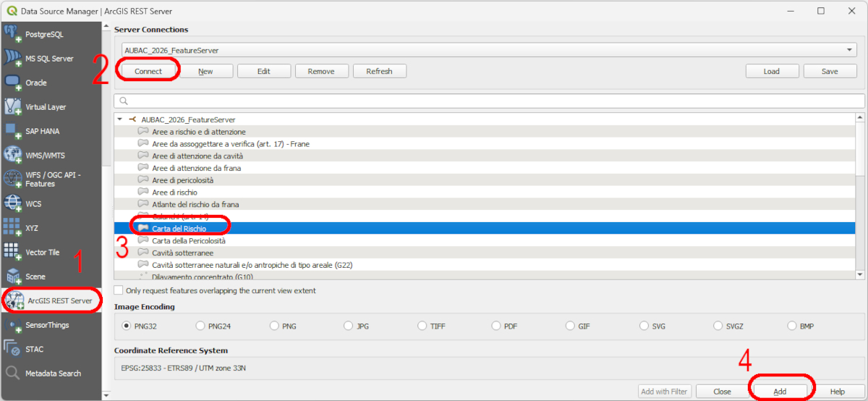Select the MS SQL Server icon
This screenshot has height=401, width=868.
(x=13, y=58)
